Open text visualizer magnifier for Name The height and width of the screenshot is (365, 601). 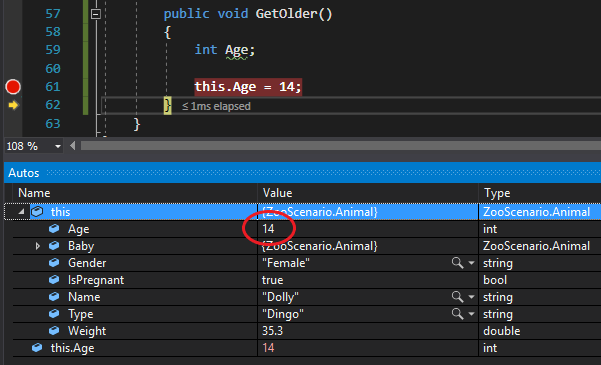(457, 297)
